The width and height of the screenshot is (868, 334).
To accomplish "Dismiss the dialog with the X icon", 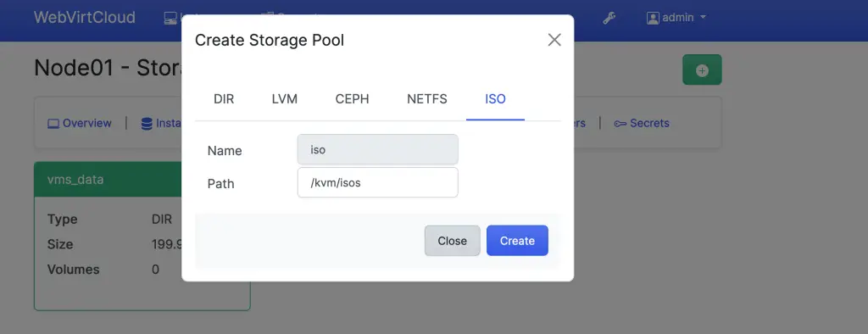I will (554, 40).
